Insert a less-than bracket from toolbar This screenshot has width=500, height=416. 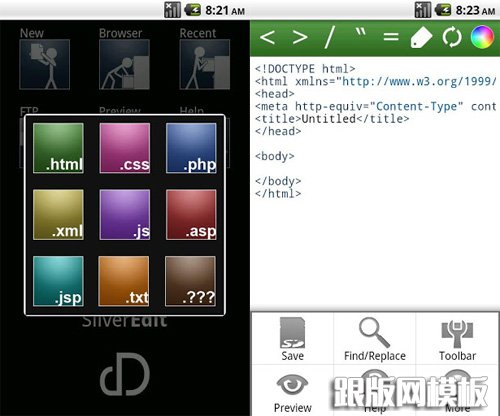[267, 37]
